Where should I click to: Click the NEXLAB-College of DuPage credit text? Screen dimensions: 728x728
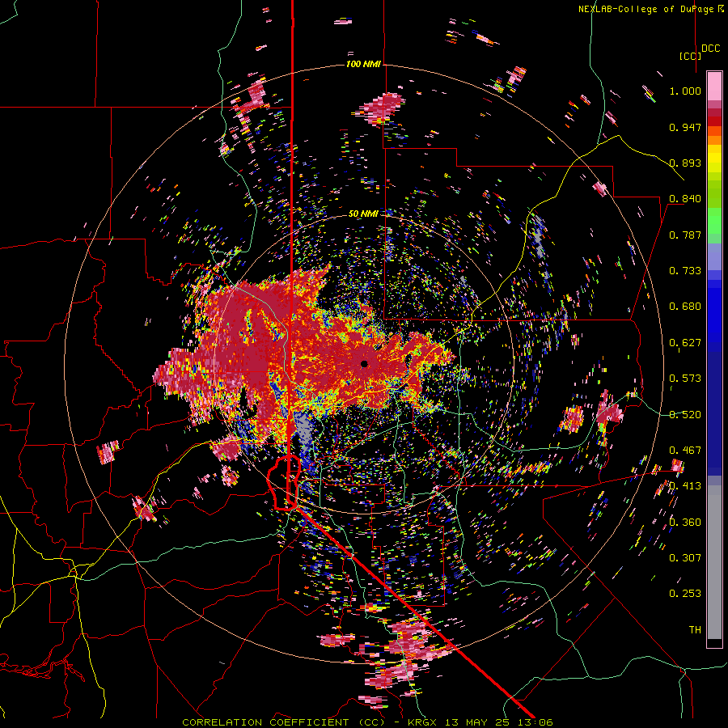click(645, 9)
